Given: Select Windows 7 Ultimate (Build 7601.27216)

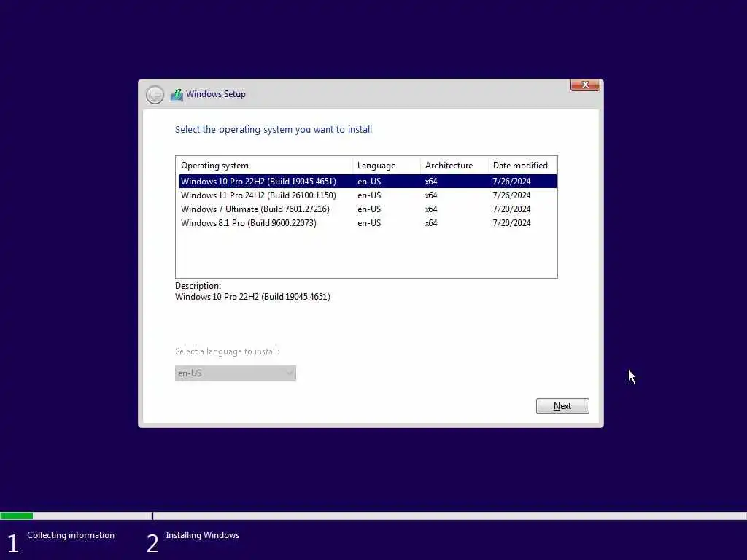Looking at the screenshot, I should 368,209.
